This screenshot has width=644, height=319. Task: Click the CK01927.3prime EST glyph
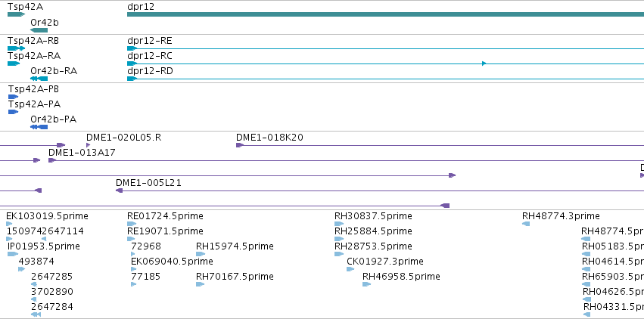coord(350,269)
